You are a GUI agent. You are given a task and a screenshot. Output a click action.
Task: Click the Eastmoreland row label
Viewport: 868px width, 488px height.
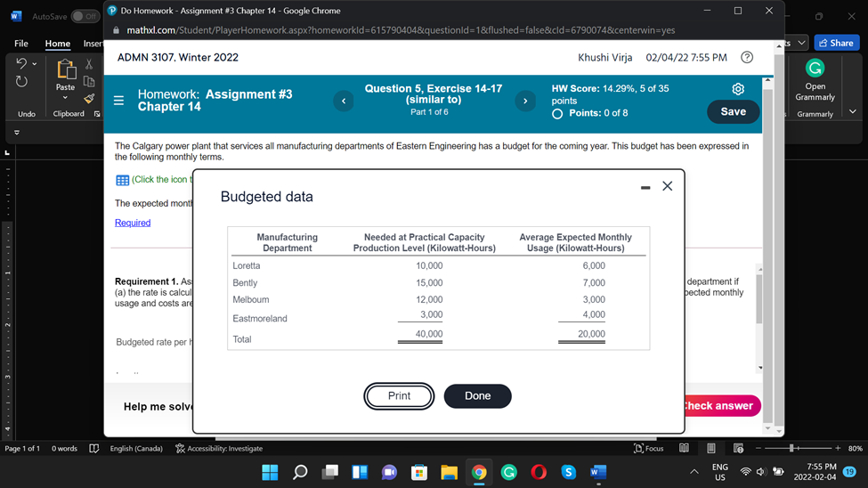260,319
